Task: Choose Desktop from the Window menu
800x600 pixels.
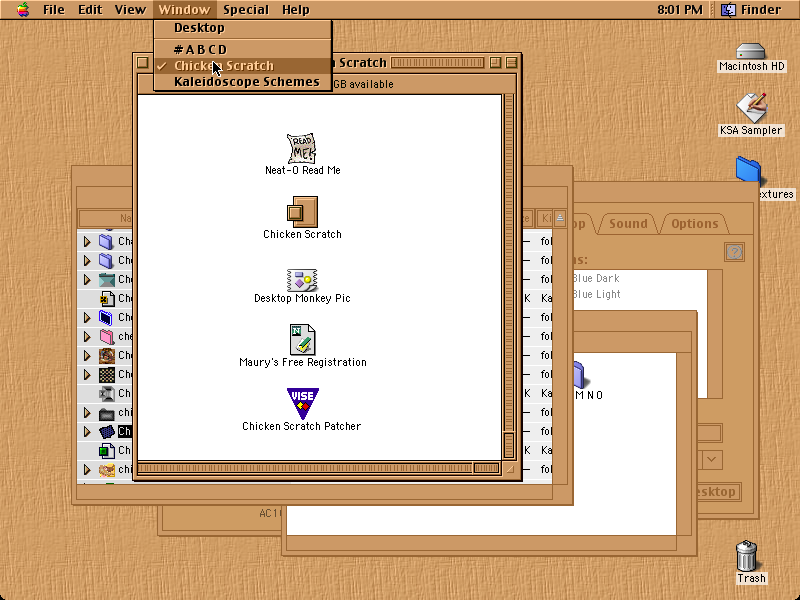Action: pos(243,28)
